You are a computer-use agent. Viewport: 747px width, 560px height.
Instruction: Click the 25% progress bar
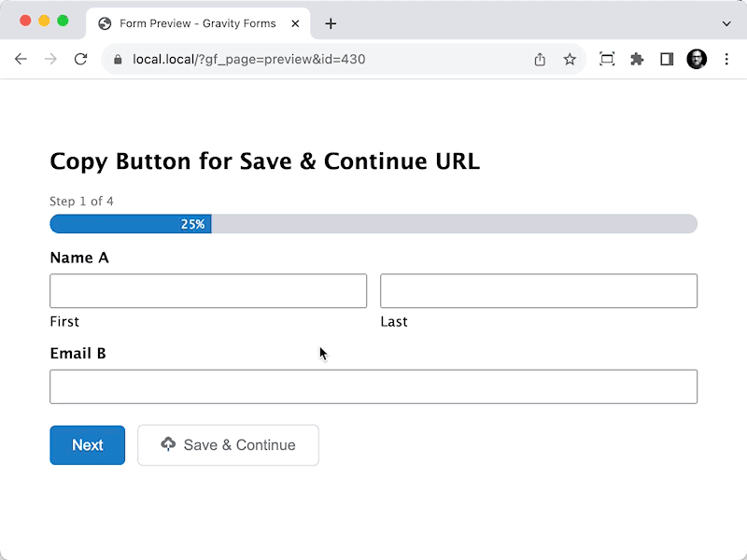373,224
